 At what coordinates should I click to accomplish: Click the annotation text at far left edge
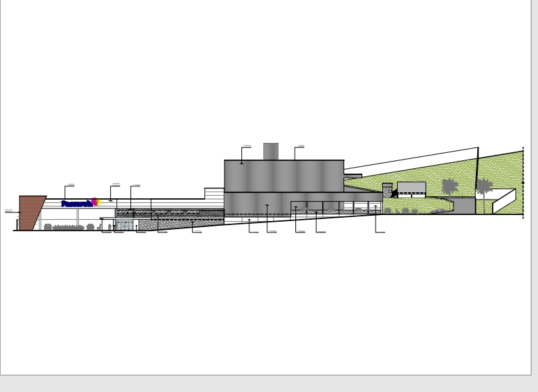[9, 210]
